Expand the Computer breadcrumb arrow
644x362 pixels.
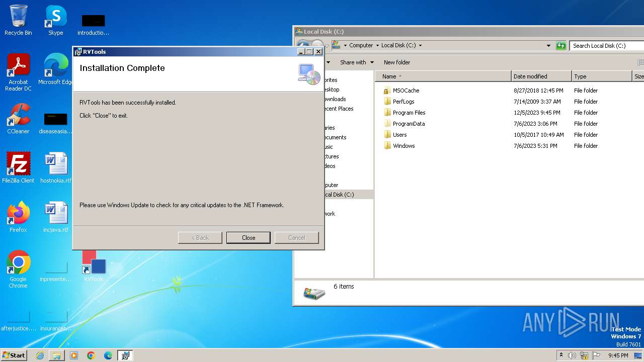pos(377,46)
